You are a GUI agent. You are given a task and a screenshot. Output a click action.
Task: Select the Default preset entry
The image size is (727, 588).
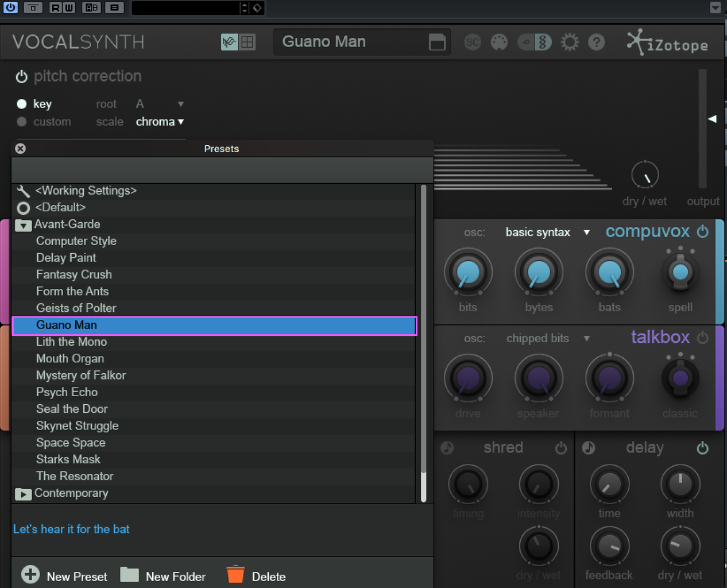213,207
